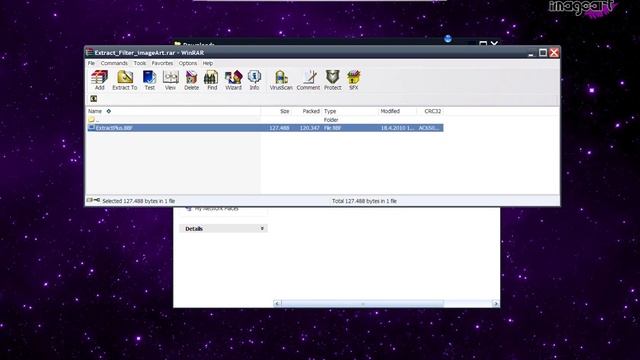Add an archive Comment
The height and width of the screenshot is (360, 640).
tap(308, 80)
